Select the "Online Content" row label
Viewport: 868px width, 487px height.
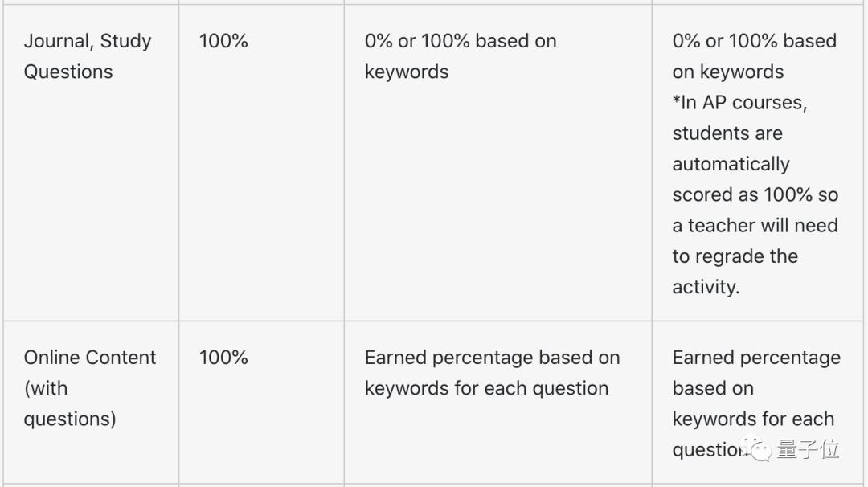click(90, 358)
